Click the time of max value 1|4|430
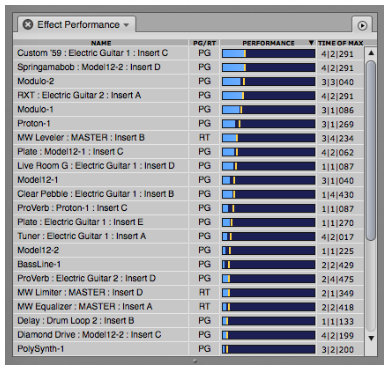Image resolution: width=391 pixels, height=370 pixels. click(337, 195)
